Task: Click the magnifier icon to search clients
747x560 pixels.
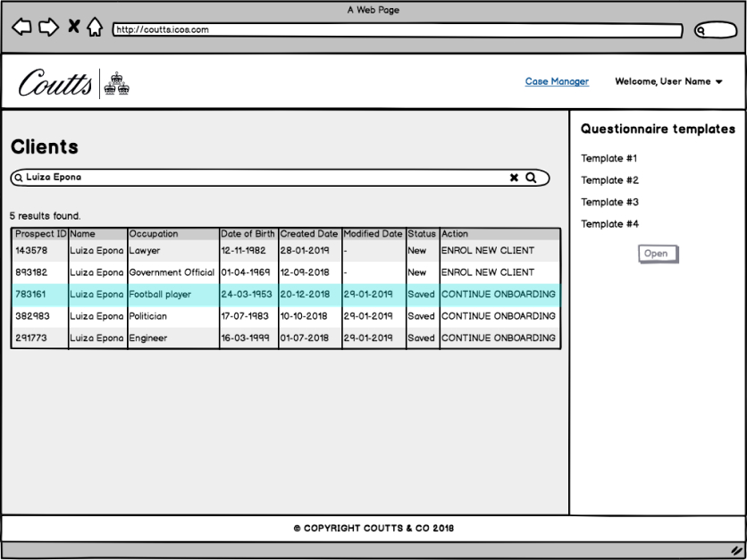Action: [531, 178]
